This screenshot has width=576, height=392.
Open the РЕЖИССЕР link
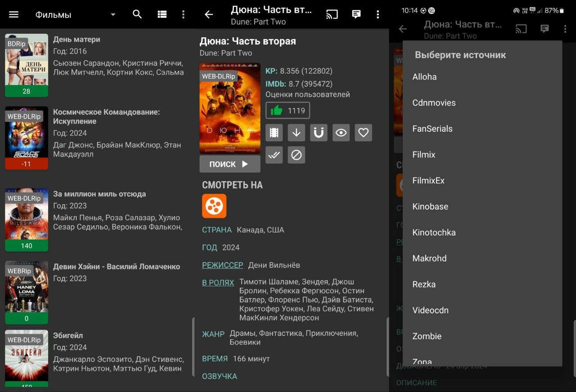tap(222, 265)
